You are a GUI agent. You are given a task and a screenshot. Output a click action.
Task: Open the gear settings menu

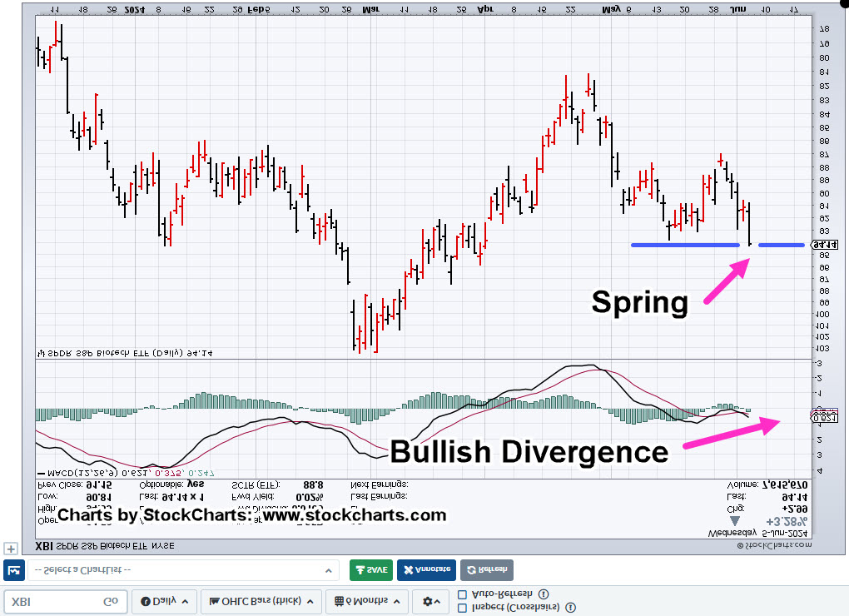coord(430,601)
